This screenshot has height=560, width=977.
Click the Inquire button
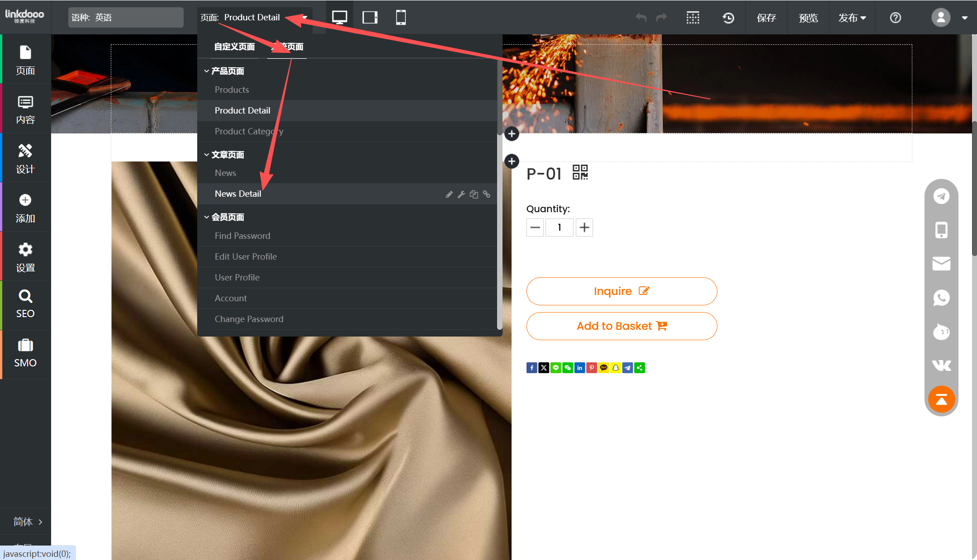(621, 291)
